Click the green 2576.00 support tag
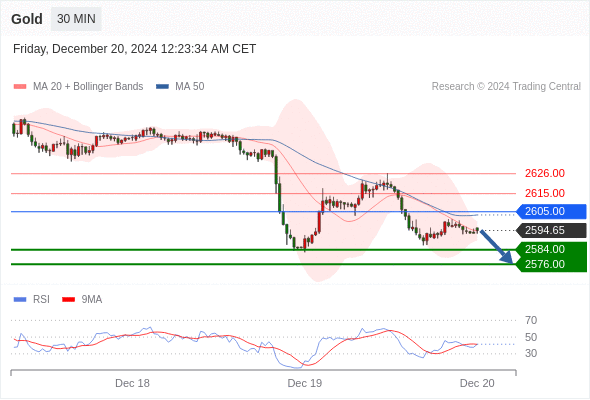Screen dimensions: 590x400 click(x=551, y=264)
